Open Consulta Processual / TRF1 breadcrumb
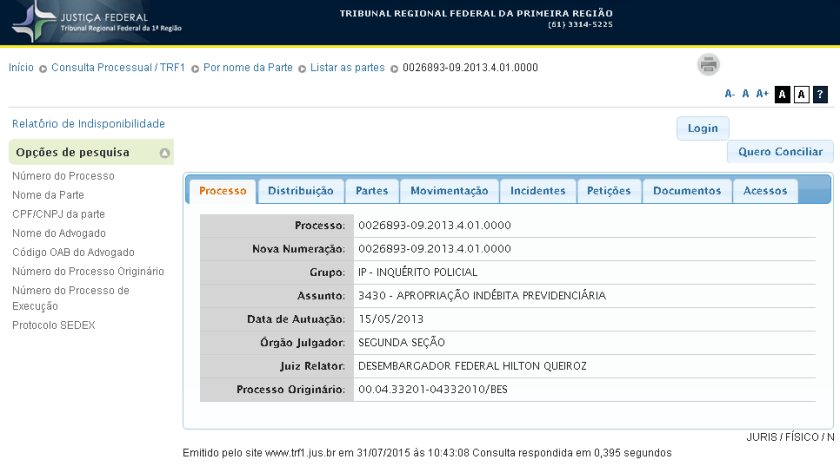Image resolution: width=840 pixels, height=466 pixels. [118, 67]
